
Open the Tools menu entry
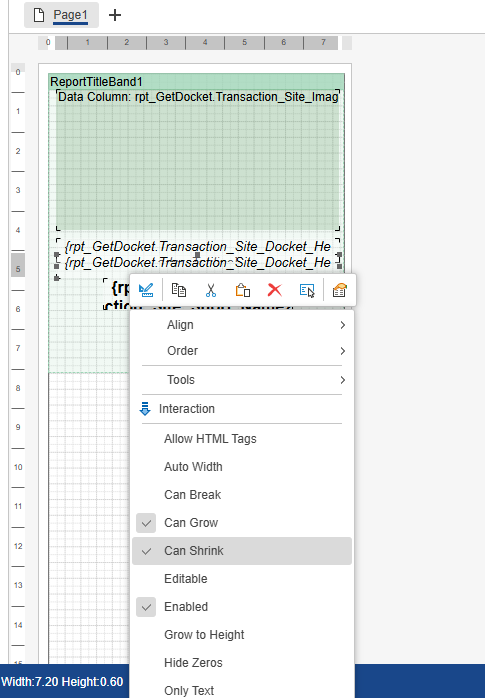tap(242, 380)
